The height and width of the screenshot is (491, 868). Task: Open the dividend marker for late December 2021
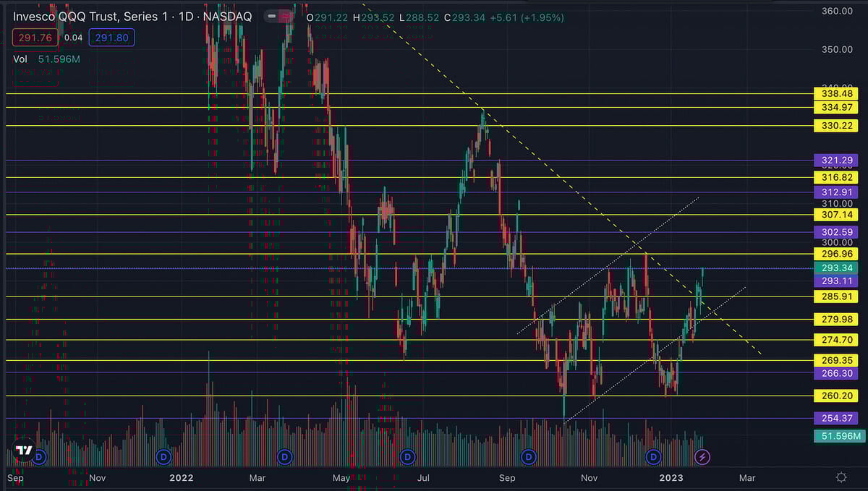[x=163, y=457]
